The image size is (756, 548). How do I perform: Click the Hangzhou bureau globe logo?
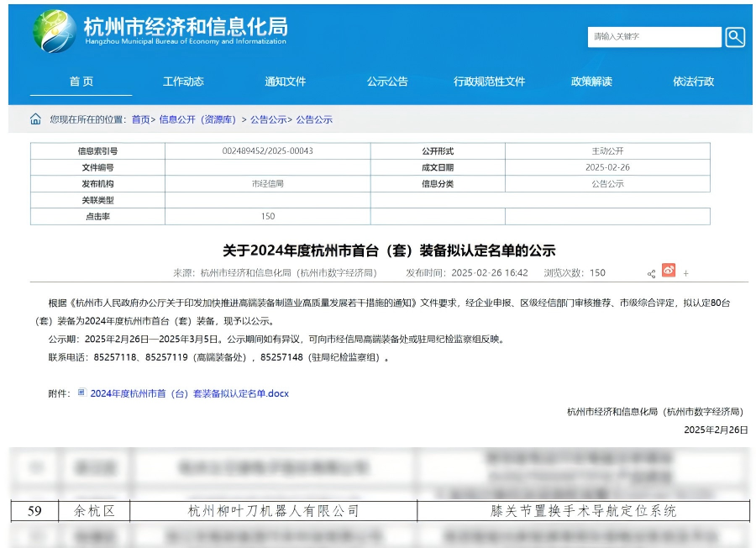pyautogui.click(x=54, y=31)
